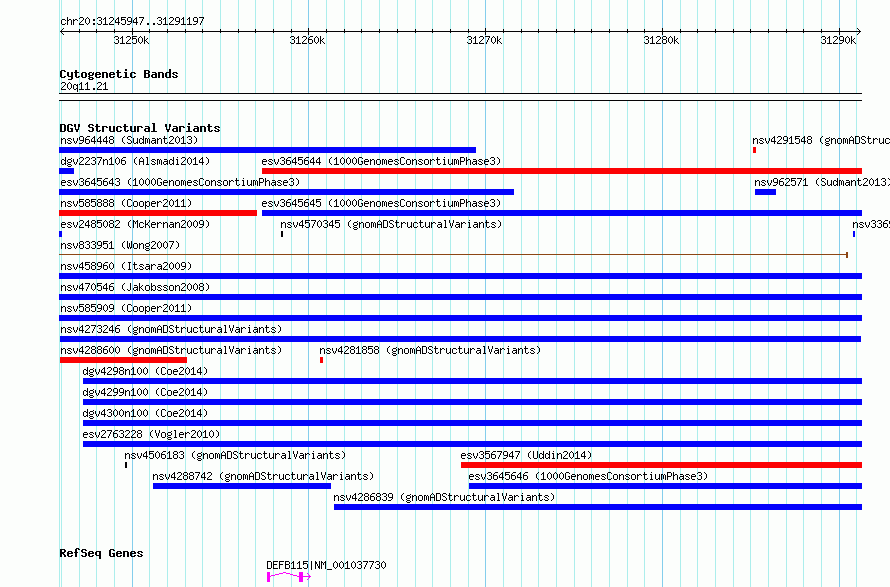Click the nsv4273246 gnomAD blue bar

(460, 339)
